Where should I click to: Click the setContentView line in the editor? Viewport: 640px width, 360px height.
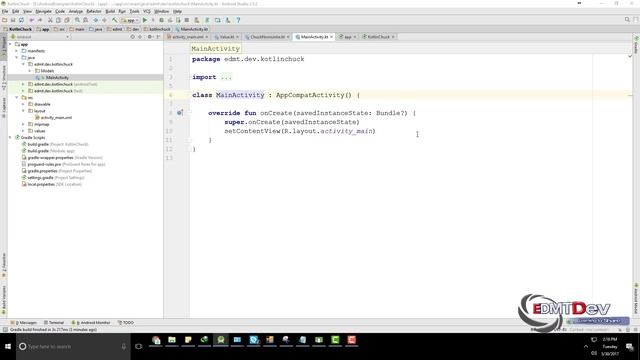pos(300,131)
